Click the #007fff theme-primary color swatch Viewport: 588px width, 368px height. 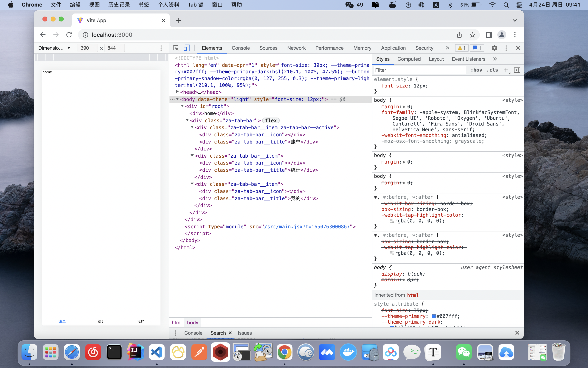tap(434, 316)
